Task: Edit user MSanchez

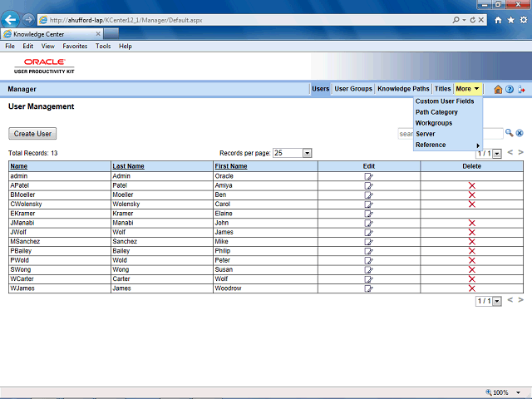Action: (x=368, y=242)
